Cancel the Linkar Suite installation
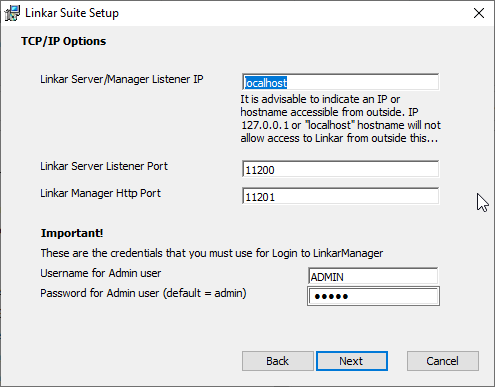This screenshot has width=495, height=387. pos(443,361)
